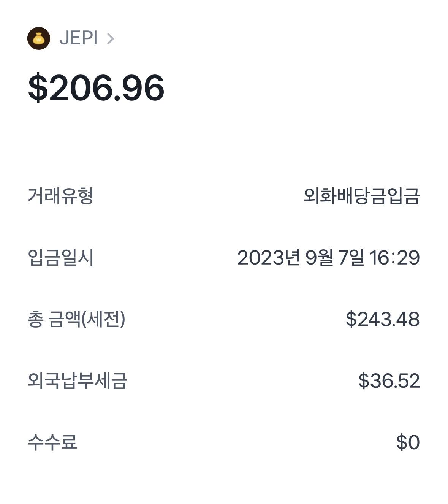Tap the dollar sign of the $206.96 headline
The width and height of the screenshot is (448, 504).
(x=38, y=88)
